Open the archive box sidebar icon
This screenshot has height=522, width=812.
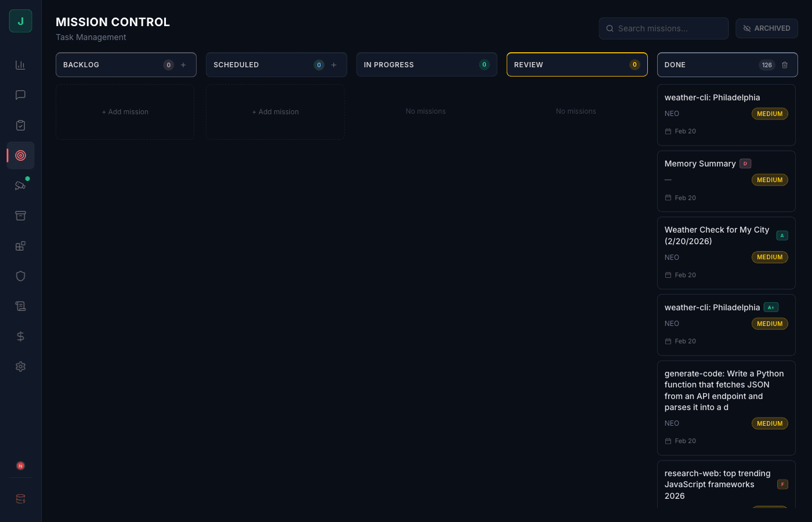point(20,216)
